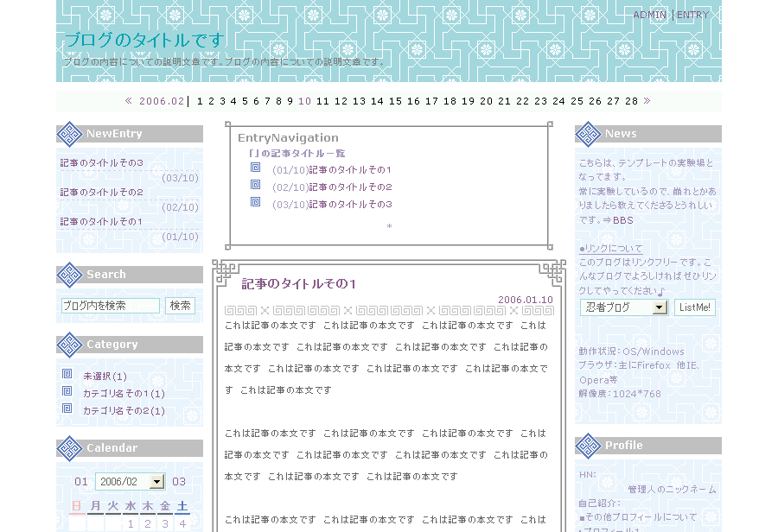Click the NewEntry diamond header icon
Viewport: 778px width, 532px height.
[x=69, y=134]
